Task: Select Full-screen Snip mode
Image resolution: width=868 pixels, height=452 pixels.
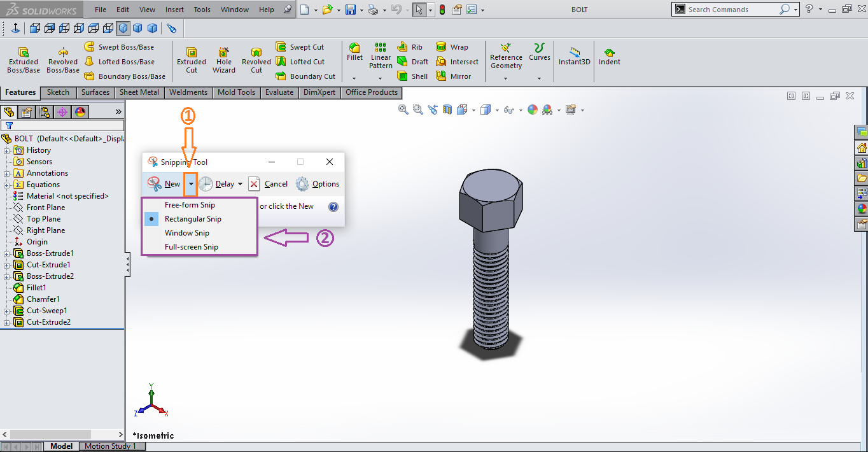Action: (x=191, y=247)
